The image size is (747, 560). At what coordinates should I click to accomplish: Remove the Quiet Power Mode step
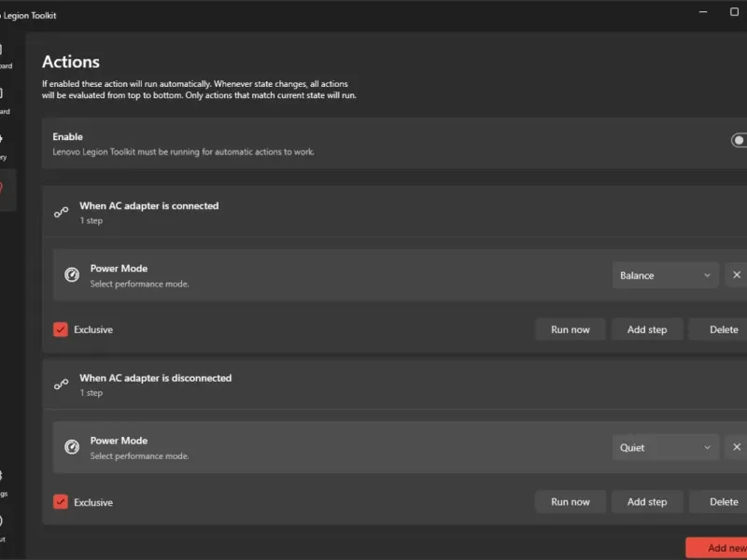(x=736, y=447)
